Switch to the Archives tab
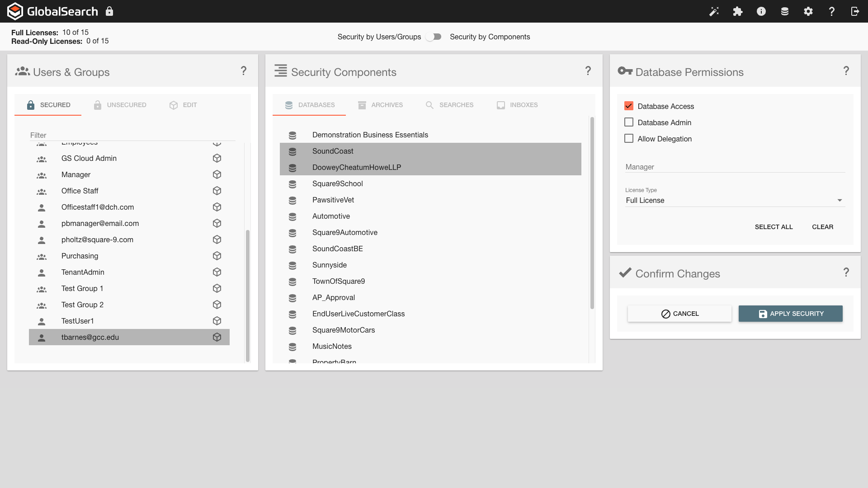868x488 pixels. click(x=380, y=105)
